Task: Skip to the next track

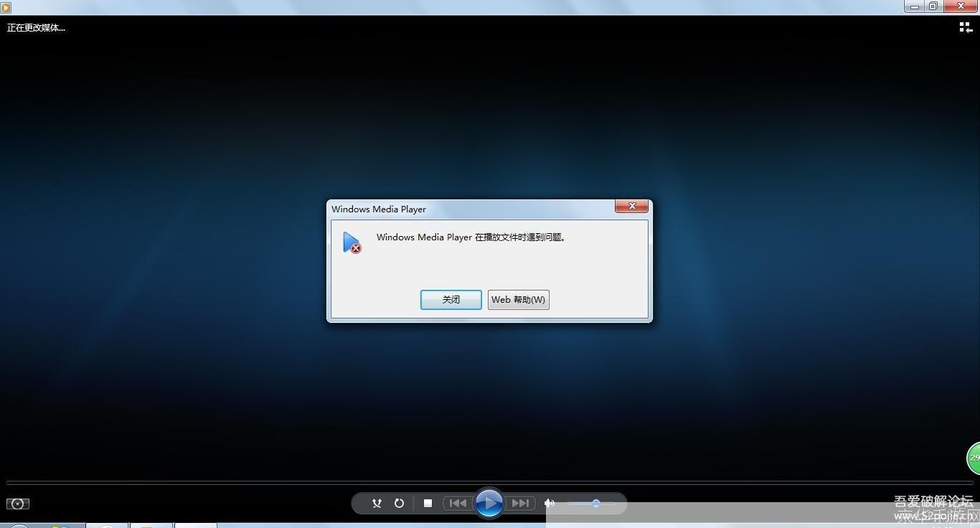Action: click(521, 504)
